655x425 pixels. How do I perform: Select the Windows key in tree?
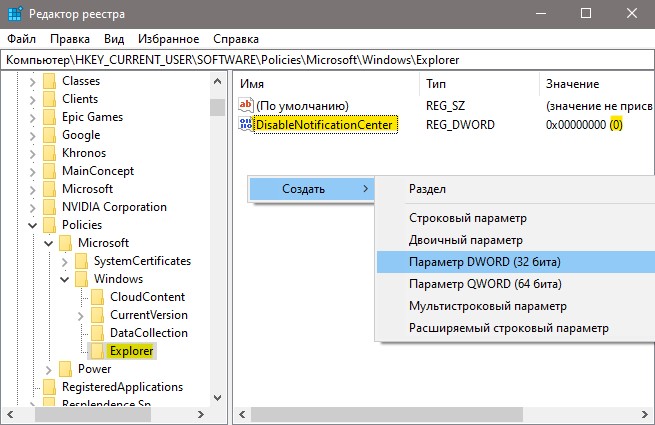[x=118, y=279]
